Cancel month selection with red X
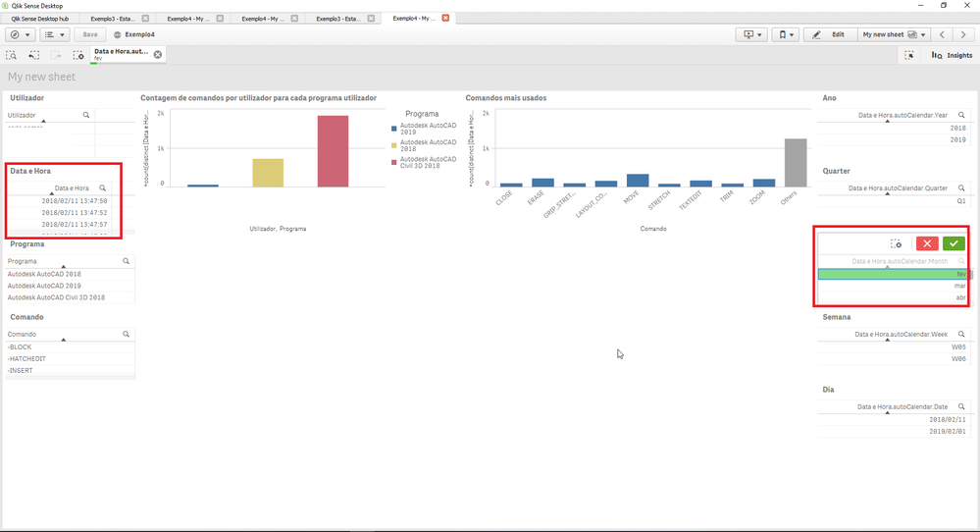Viewport: 980px width, 532px height. (927, 243)
